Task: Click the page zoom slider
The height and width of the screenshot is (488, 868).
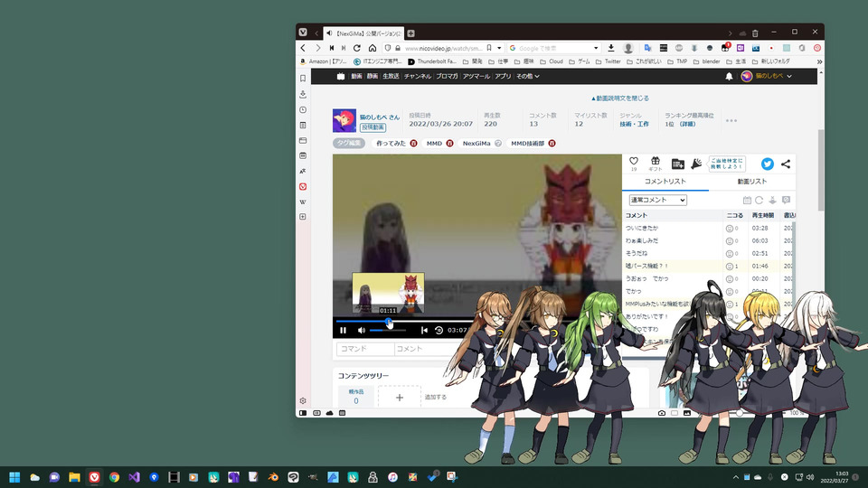Action: pyautogui.click(x=740, y=413)
